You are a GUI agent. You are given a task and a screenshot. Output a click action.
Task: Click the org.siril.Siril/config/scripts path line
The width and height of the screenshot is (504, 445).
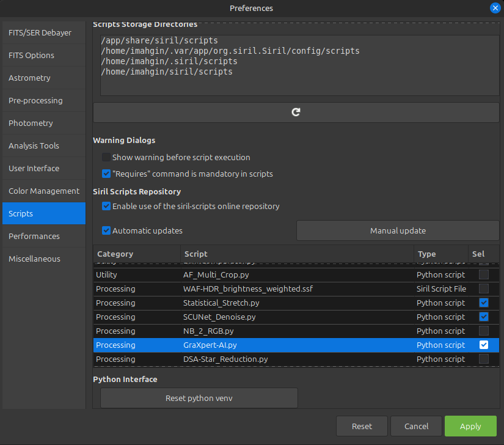point(230,51)
